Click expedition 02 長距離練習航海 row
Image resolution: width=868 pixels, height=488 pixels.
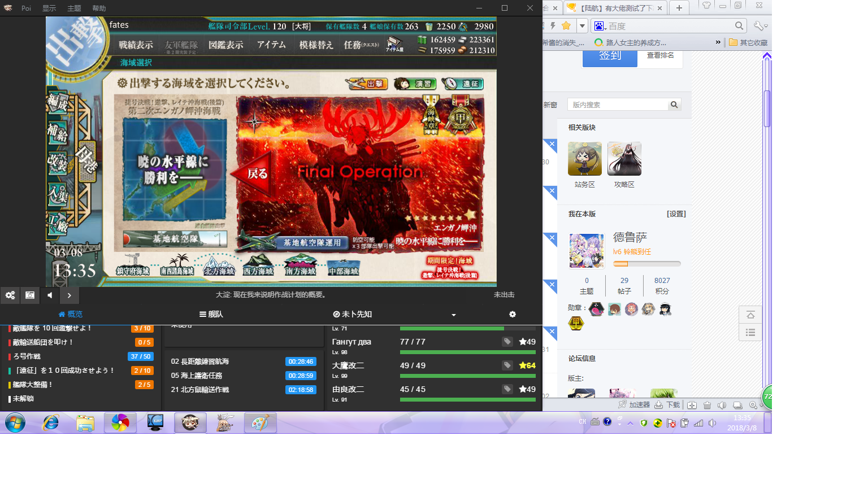244,361
